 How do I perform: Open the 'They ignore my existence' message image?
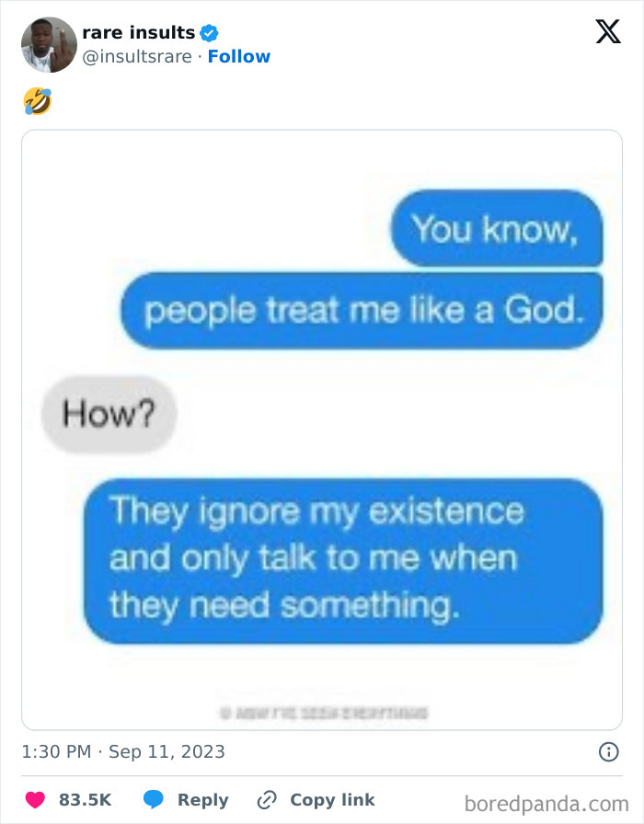(x=343, y=561)
